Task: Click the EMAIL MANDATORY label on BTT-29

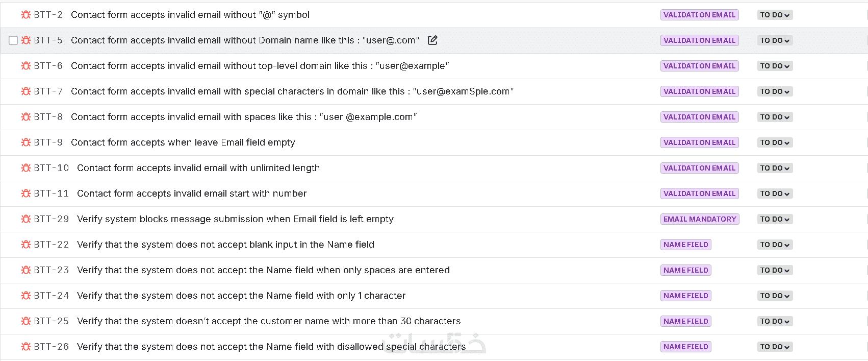Action: pyautogui.click(x=700, y=219)
